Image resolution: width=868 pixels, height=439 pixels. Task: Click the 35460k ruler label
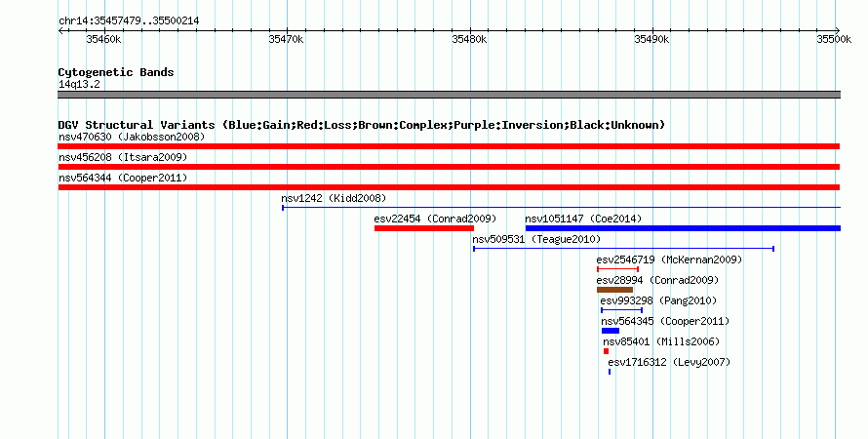[x=103, y=39]
